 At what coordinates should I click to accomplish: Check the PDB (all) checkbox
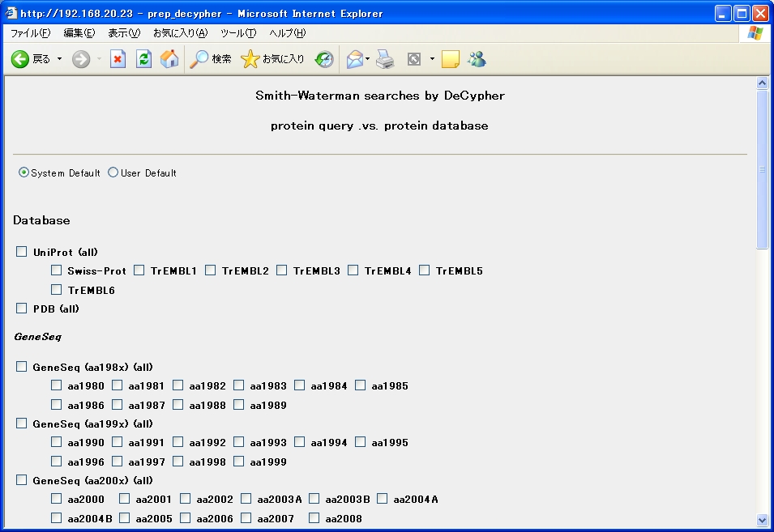21,309
